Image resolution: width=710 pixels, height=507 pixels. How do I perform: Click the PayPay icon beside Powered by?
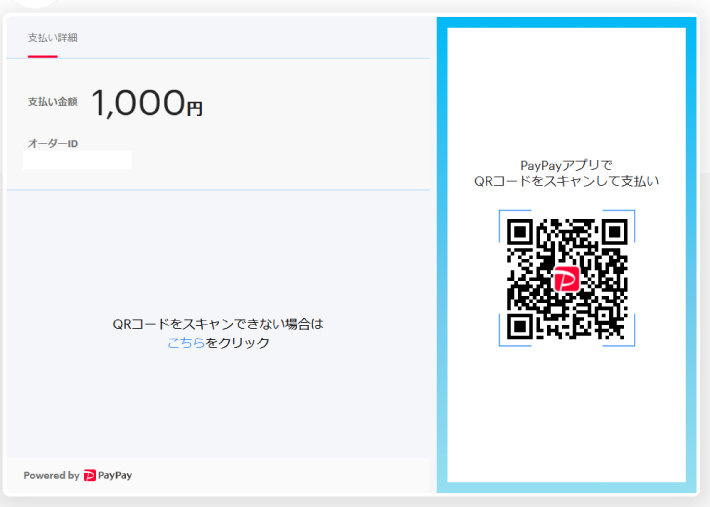[x=90, y=475]
